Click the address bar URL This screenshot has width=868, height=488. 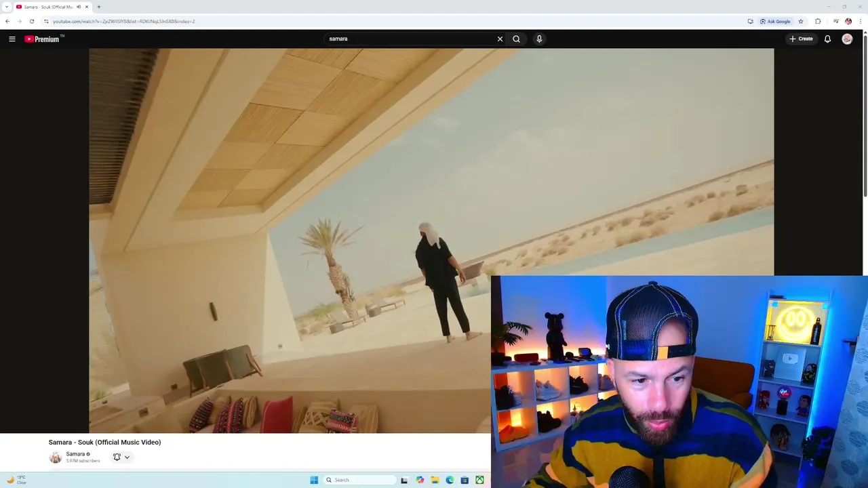point(124,21)
